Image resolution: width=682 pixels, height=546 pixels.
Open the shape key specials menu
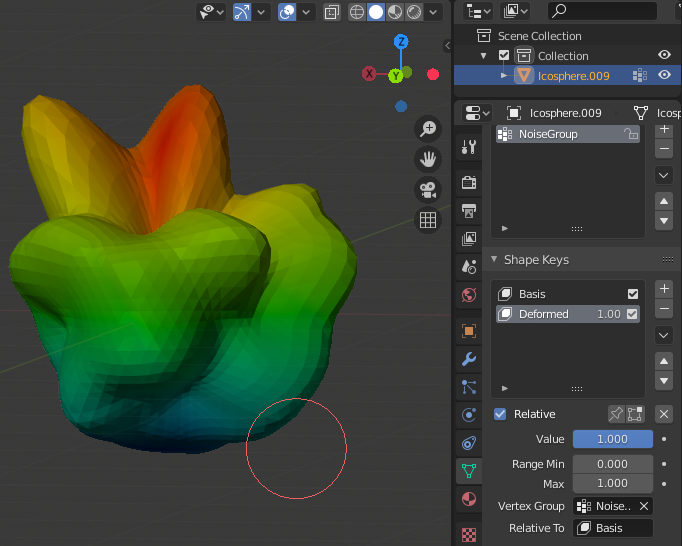664,335
